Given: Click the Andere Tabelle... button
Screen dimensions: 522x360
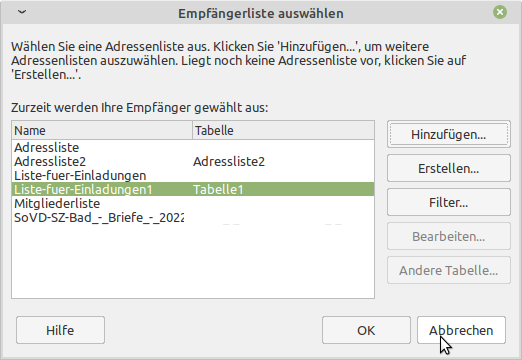Looking at the screenshot, I should [449, 270].
